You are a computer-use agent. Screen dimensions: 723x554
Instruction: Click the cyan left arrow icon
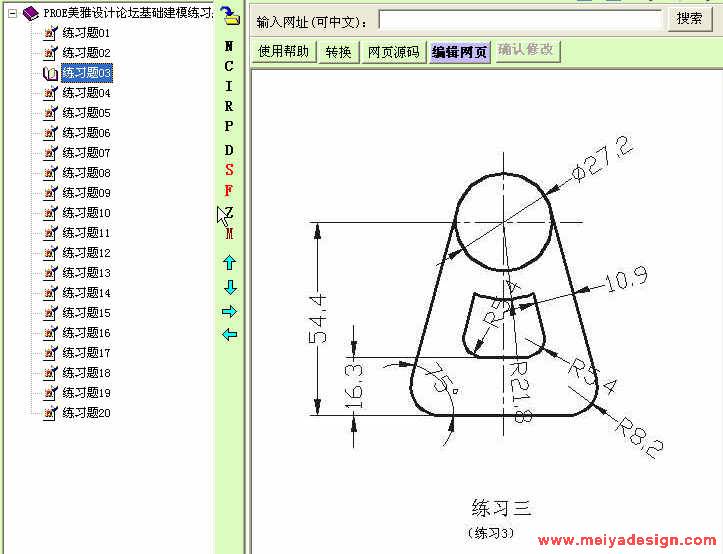click(230, 334)
